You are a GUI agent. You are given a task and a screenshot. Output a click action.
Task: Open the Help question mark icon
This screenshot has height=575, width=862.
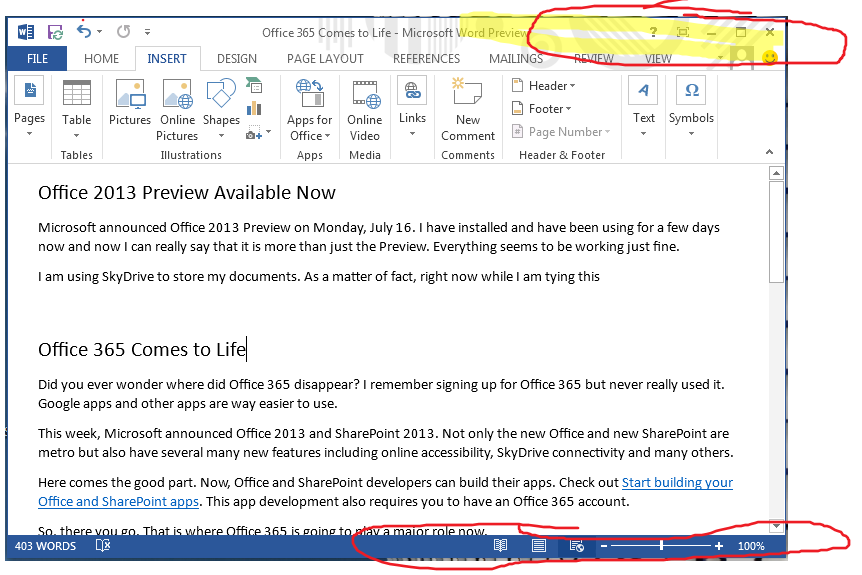pos(653,32)
